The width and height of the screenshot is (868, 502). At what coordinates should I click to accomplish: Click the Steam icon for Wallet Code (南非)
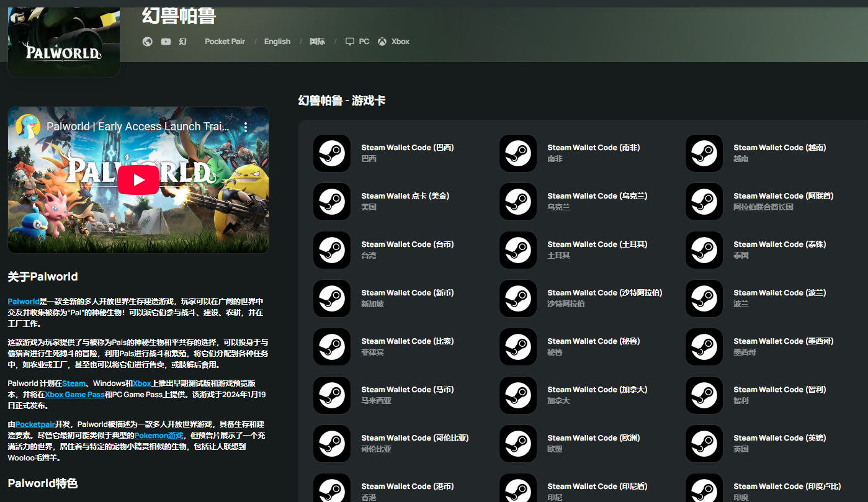tap(518, 153)
